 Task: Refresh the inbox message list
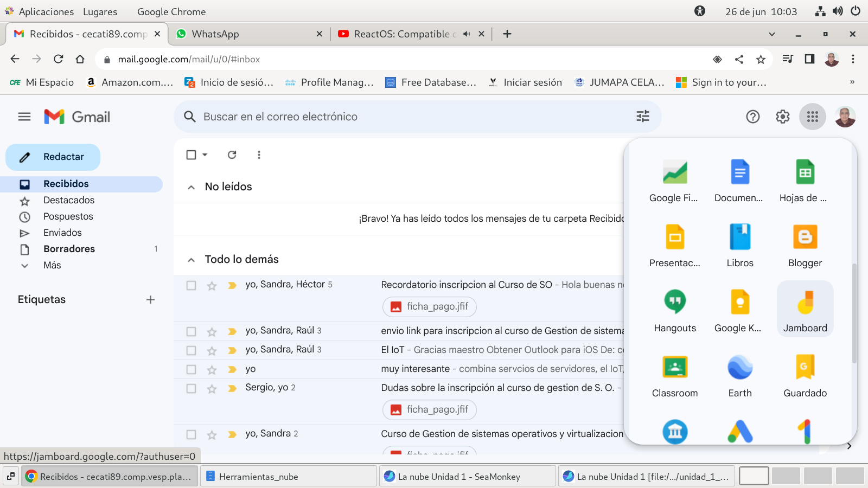(232, 155)
